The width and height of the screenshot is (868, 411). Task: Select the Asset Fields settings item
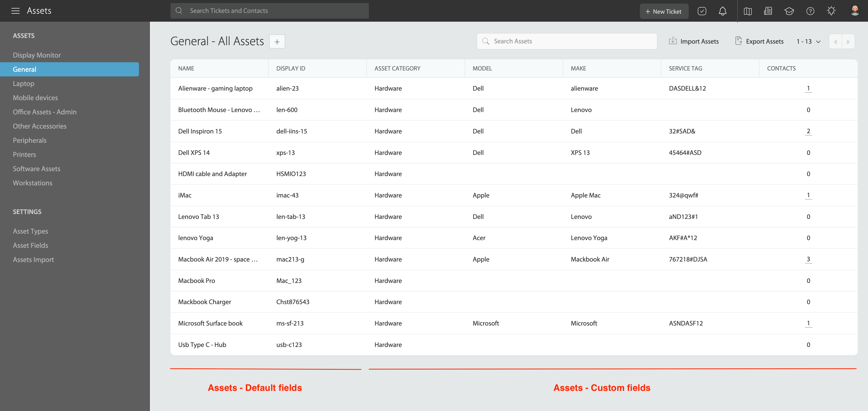(x=30, y=245)
